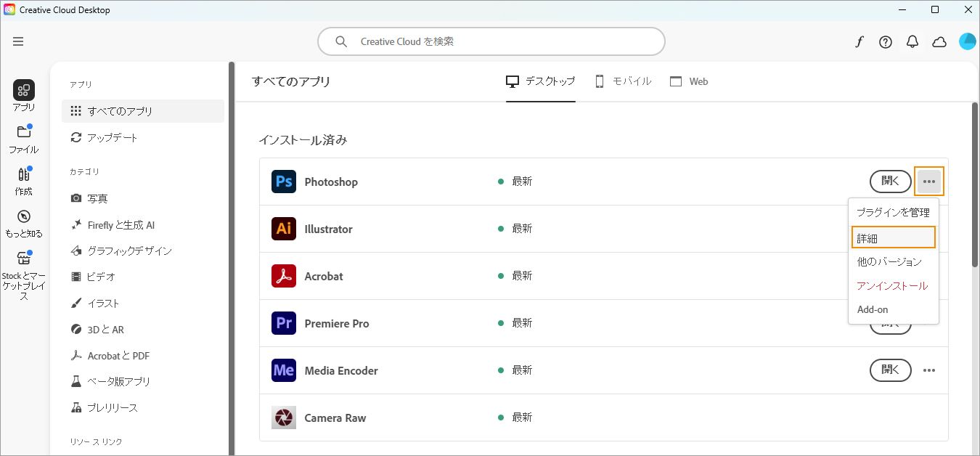Click the sidebar vertical scrollbar
The height and width of the screenshot is (456, 980).
(x=232, y=258)
